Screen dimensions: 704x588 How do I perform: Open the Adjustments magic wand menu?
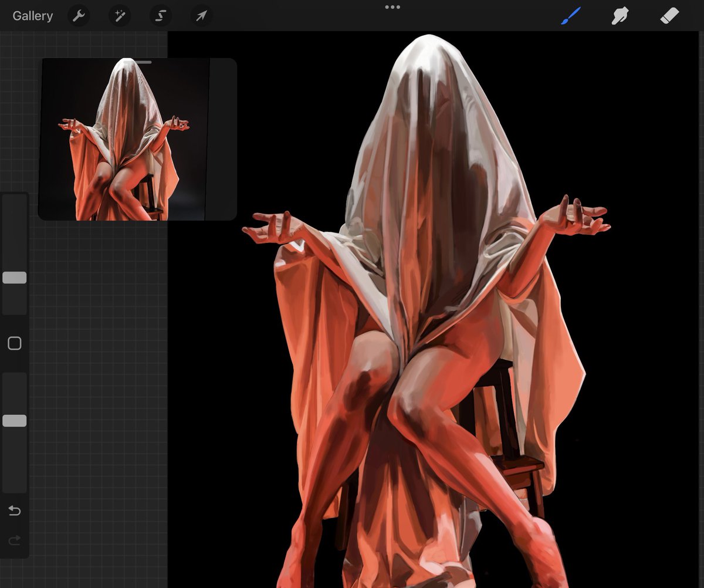[120, 16]
